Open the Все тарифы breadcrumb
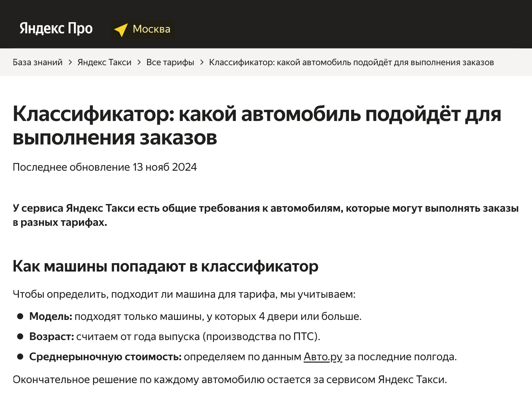 pos(170,62)
